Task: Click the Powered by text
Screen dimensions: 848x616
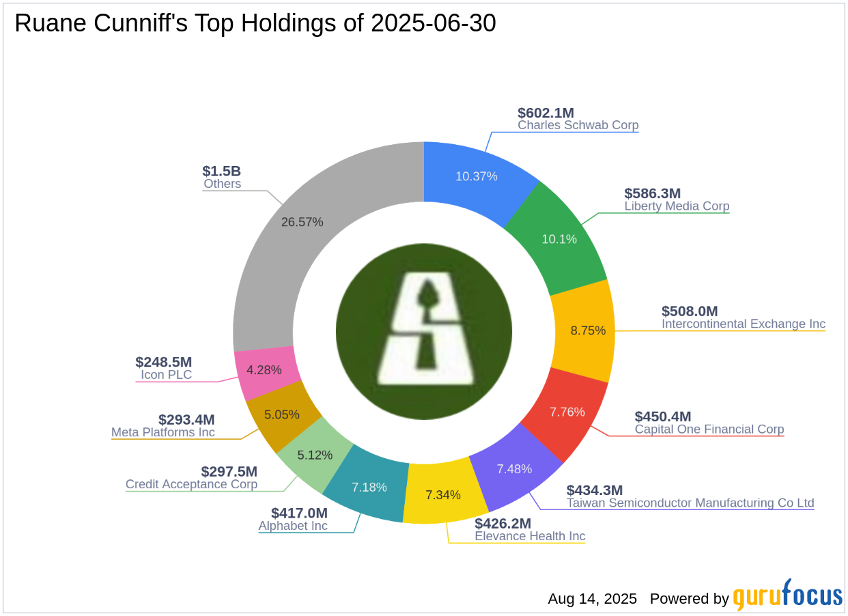Action: click(690, 599)
